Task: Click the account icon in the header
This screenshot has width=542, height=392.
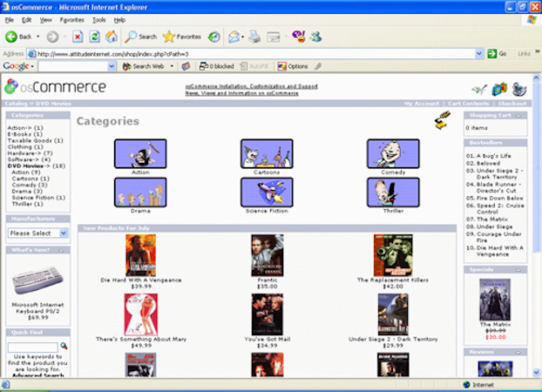Action: tap(479, 90)
